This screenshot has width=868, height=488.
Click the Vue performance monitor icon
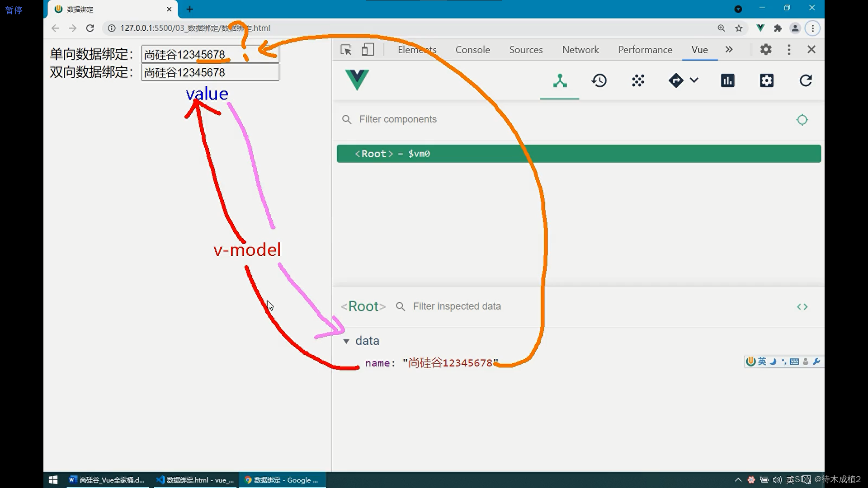pos(728,80)
